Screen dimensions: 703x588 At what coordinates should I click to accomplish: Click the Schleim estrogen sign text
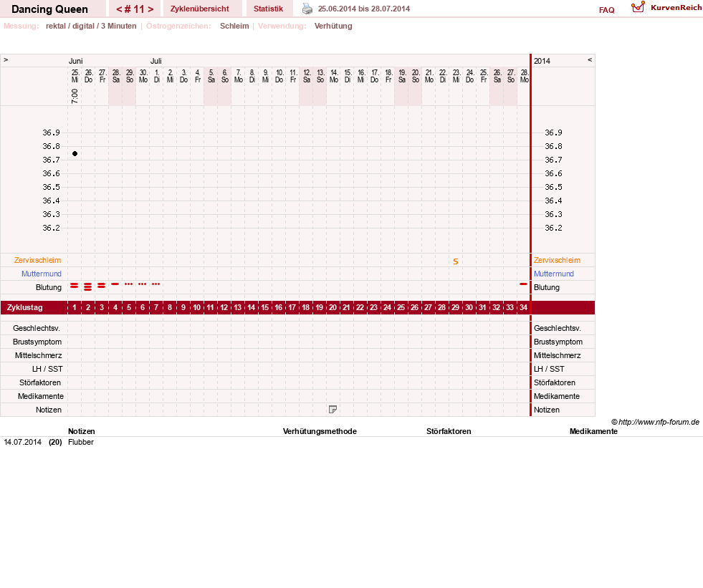click(234, 26)
